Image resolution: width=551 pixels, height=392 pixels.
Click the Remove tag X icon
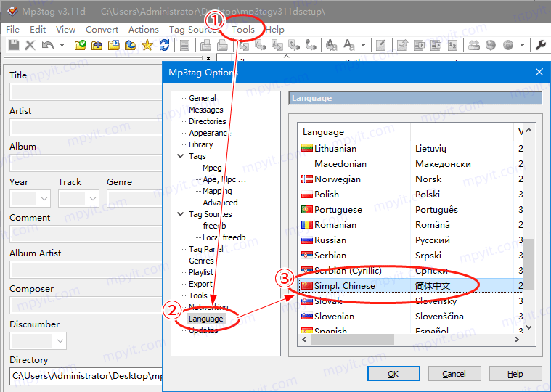tap(30, 45)
